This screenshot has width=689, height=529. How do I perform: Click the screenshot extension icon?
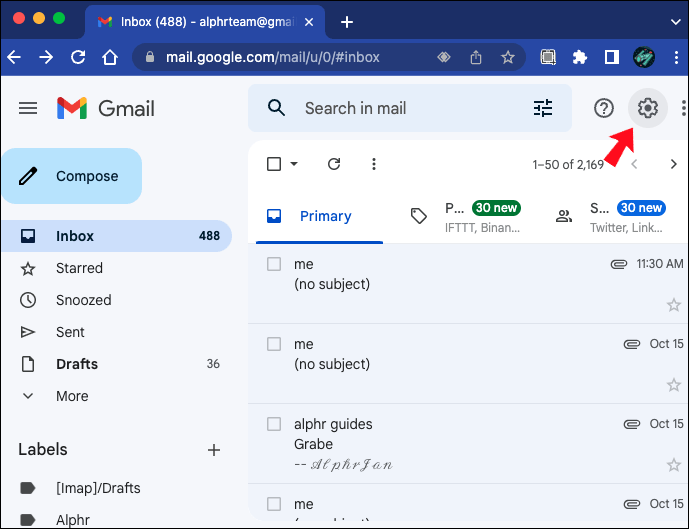pos(548,57)
